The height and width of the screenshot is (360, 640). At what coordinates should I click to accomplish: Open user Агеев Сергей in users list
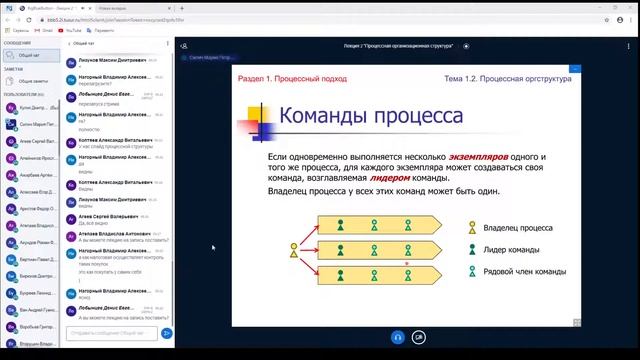[31, 141]
